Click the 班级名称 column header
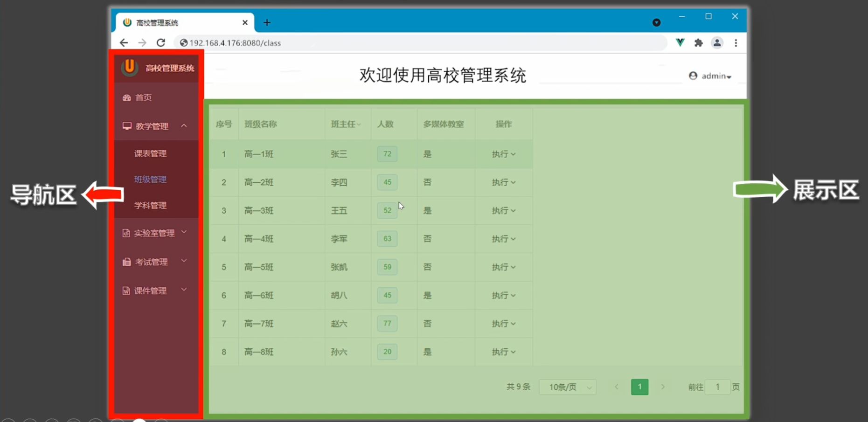Screen dimensions: 868x422 coord(260,124)
